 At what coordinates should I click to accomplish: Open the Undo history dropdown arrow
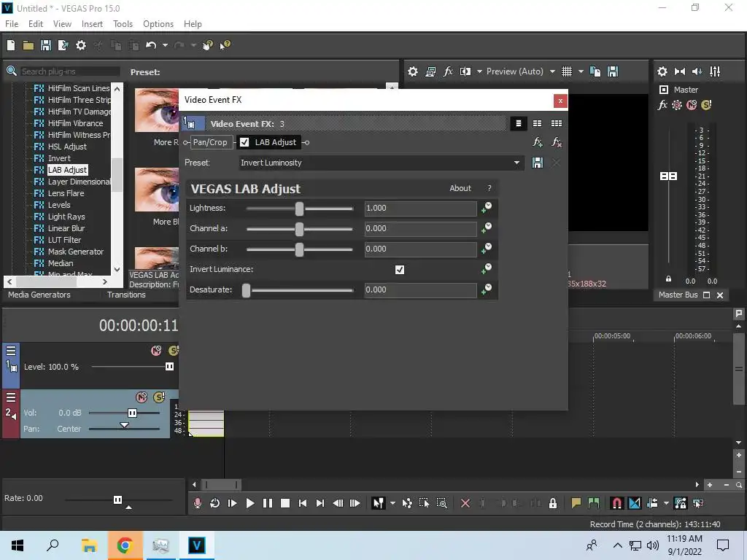pos(165,45)
